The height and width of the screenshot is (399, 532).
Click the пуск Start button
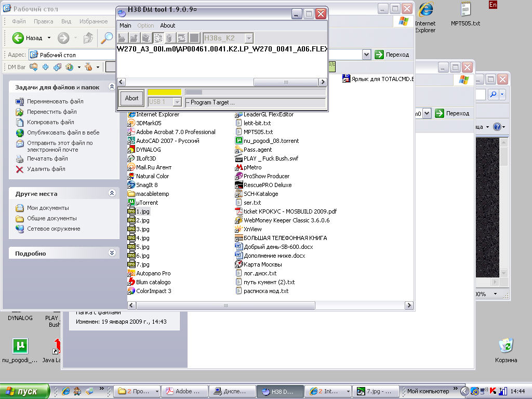(x=24, y=391)
